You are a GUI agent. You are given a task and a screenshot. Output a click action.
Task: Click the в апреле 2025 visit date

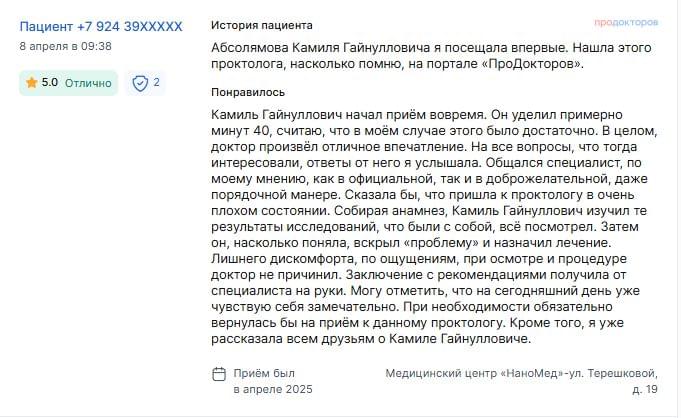click(273, 389)
